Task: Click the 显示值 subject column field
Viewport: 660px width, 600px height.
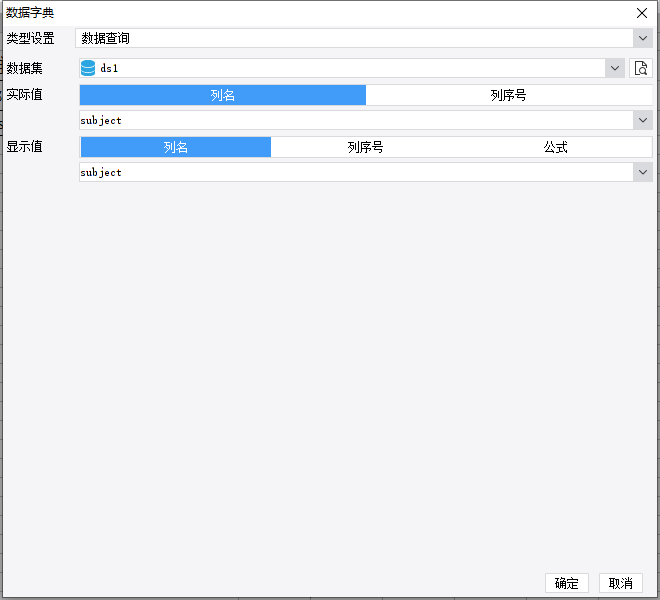Action: [x=350, y=172]
